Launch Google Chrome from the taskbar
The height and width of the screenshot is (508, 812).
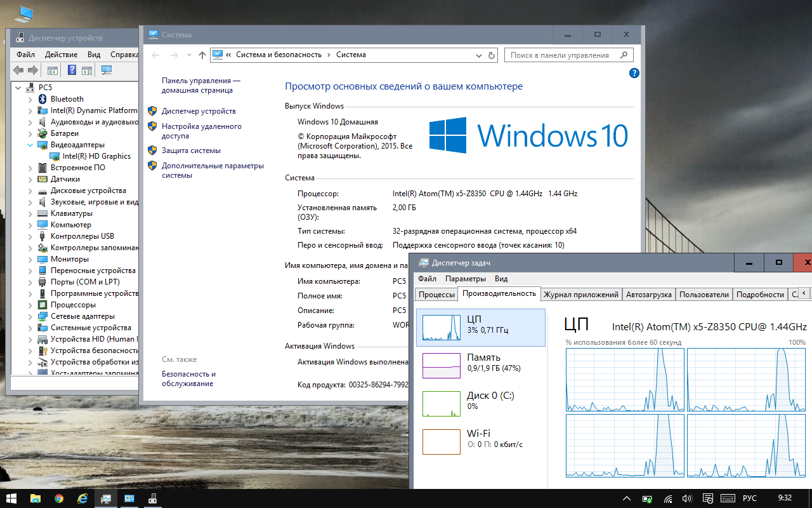click(59, 498)
